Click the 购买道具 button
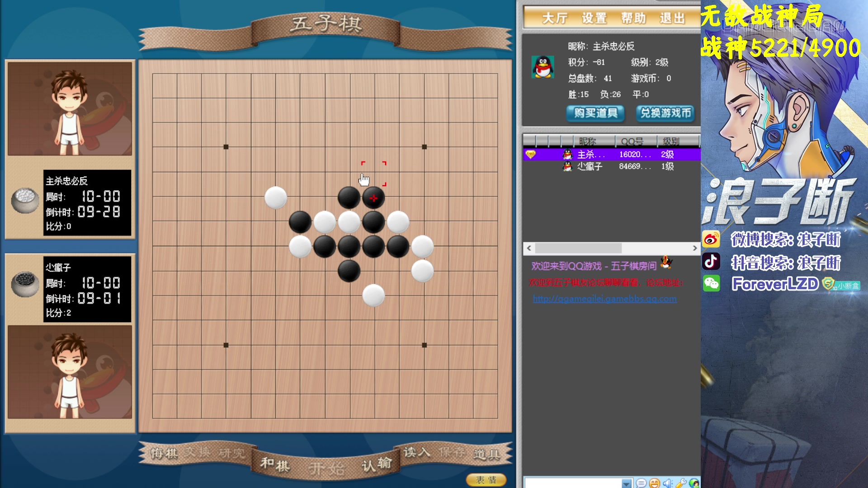The height and width of the screenshot is (488, 868). pos(595,113)
